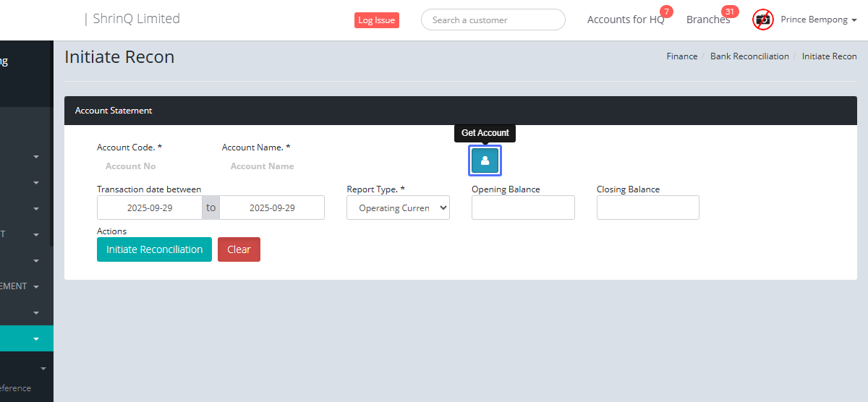Image resolution: width=868 pixels, height=402 pixels.
Task: Open the Prince Bempong user menu
Action: point(818,20)
